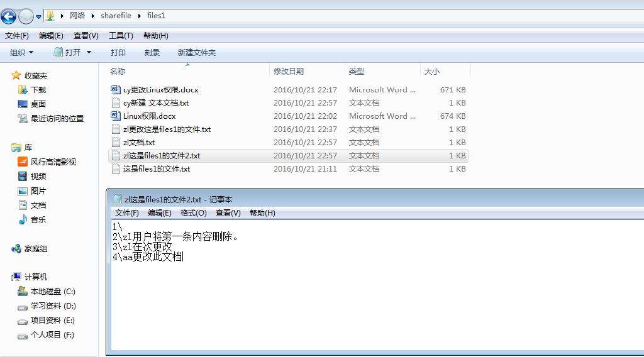Select cy更改Linux权限.docx Word file icon

click(116, 89)
